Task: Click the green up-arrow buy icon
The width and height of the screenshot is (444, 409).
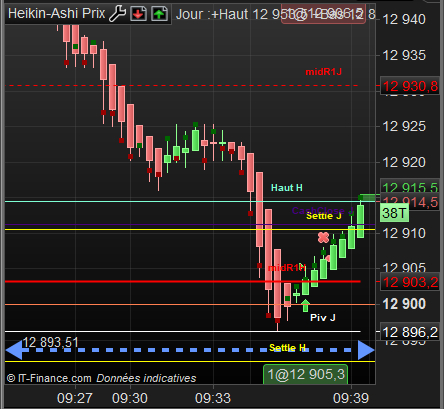Action: 159,14
